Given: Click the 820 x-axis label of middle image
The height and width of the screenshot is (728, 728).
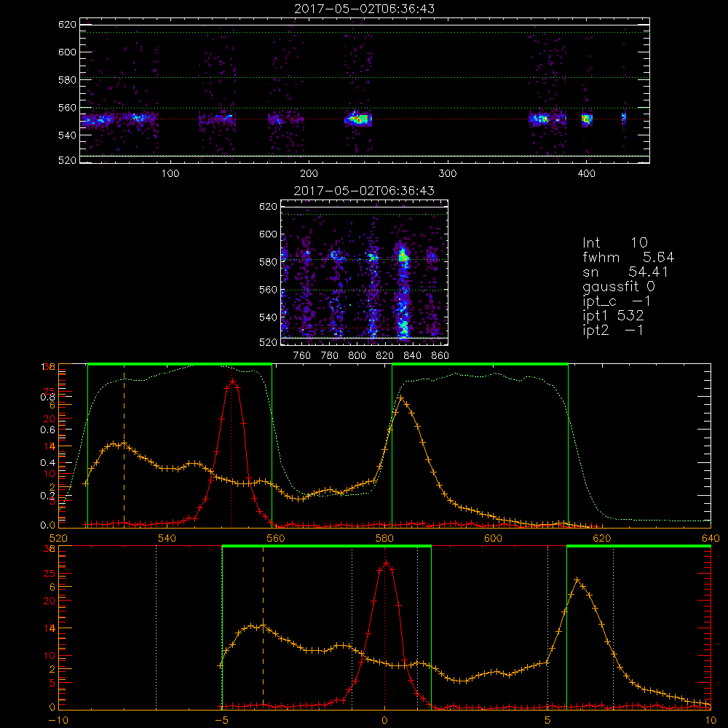Looking at the screenshot, I should coord(385,356).
